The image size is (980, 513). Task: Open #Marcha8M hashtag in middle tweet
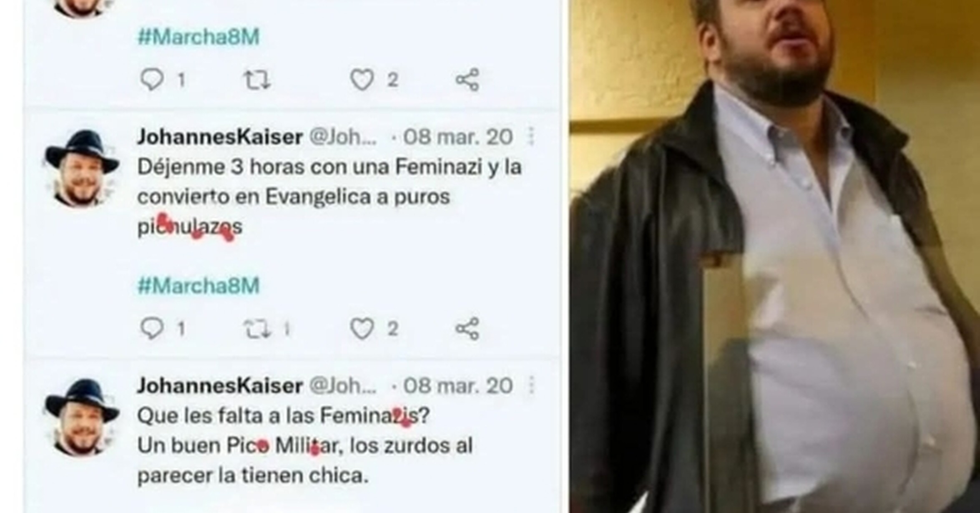(199, 286)
